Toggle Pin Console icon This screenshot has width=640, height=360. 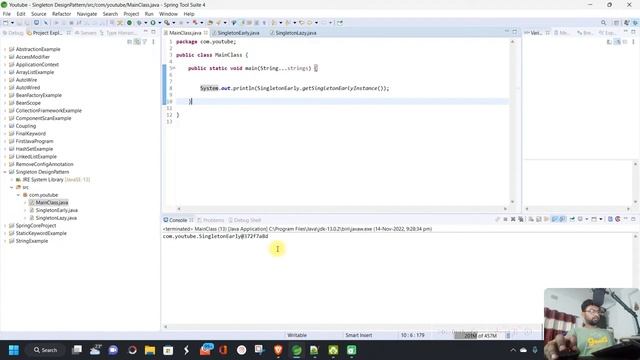(572, 220)
